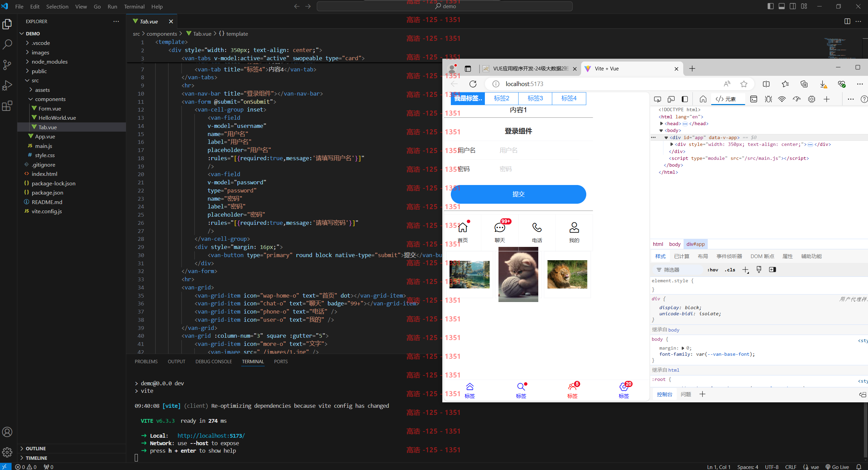Switch to the PROBLEMS panel tab

[146, 362]
